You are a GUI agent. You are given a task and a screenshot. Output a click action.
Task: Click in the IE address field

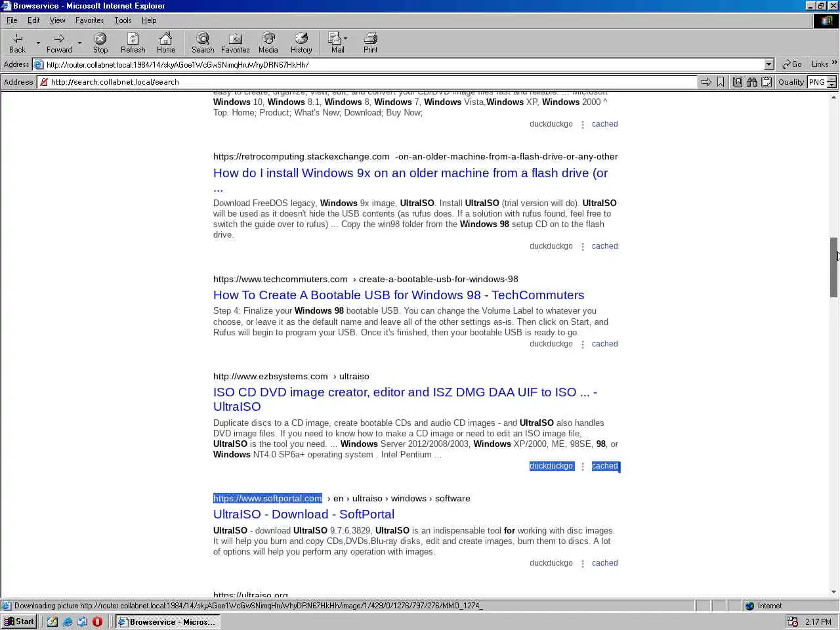tap(404, 64)
